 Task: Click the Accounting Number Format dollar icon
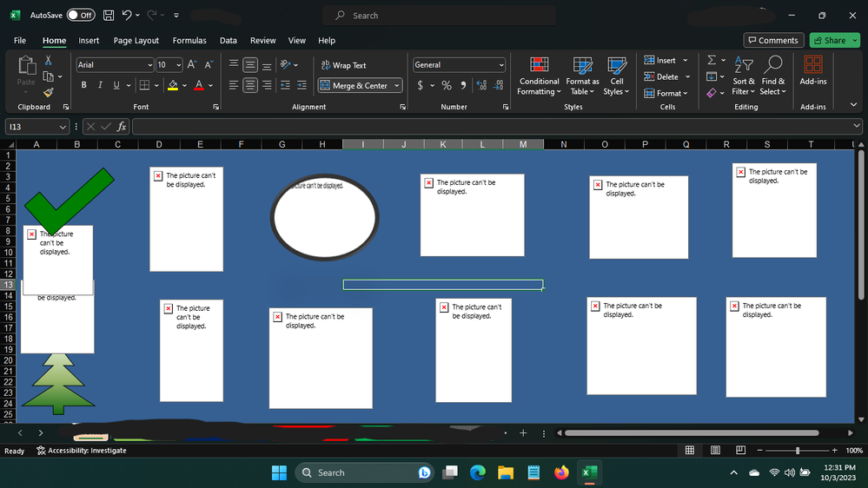pos(421,85)
